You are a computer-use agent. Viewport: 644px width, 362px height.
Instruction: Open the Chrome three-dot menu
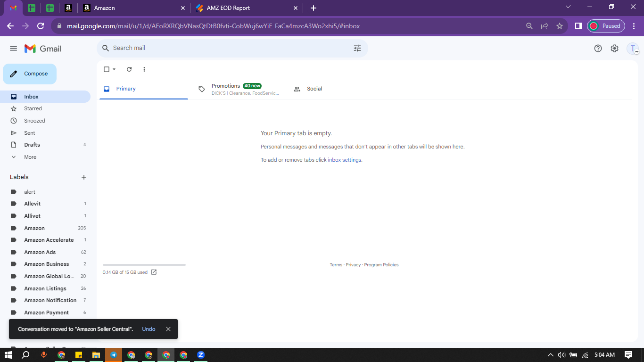(634, 26)
